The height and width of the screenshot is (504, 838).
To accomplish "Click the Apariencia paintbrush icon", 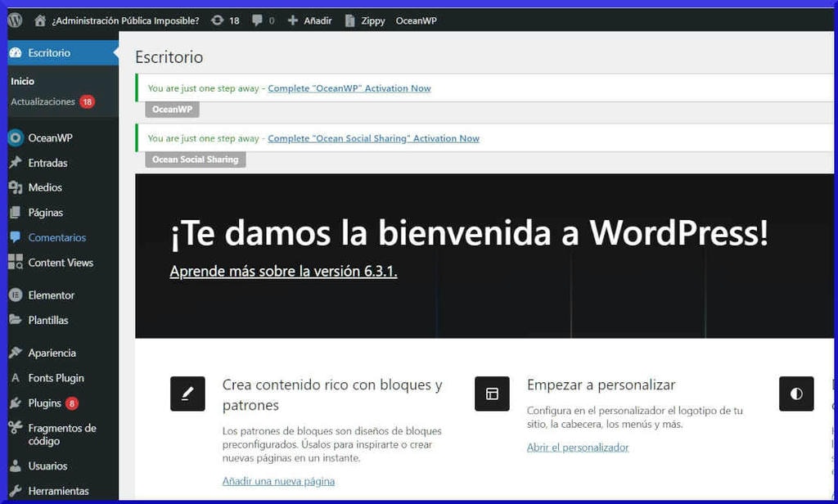I will 16,353.
